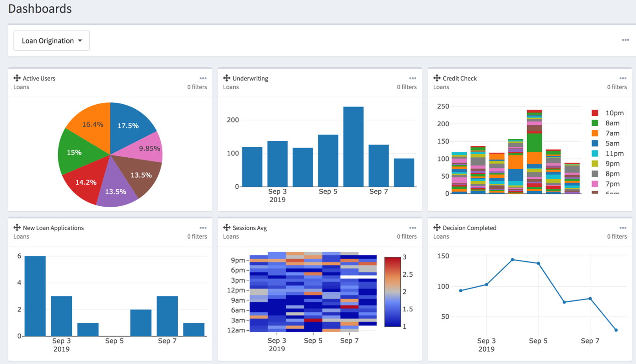
Task: Click the peak data point on Decision Completed line
Action: pyautogui.click(x=512, y=259)
